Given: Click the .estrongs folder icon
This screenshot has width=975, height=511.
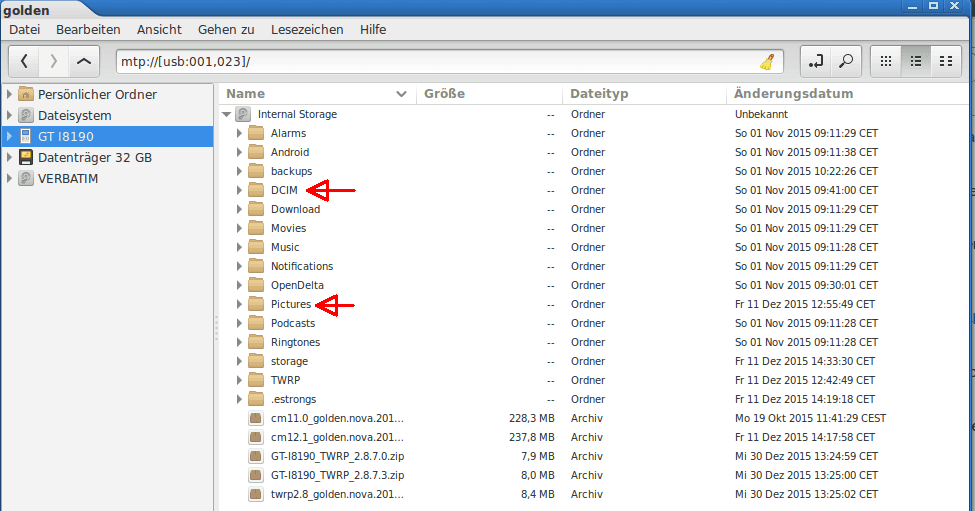Looking at the screenshot, I should [x=256, y=399].
